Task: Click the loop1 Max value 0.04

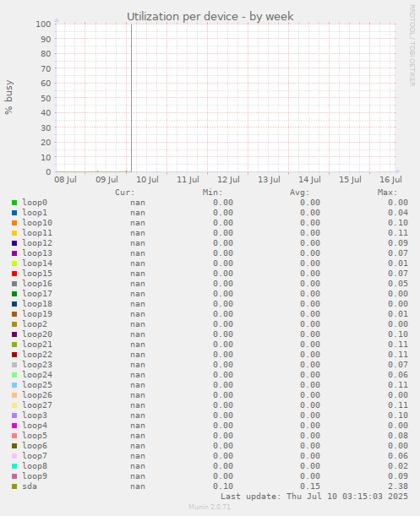Action: [x=398, y=213]
